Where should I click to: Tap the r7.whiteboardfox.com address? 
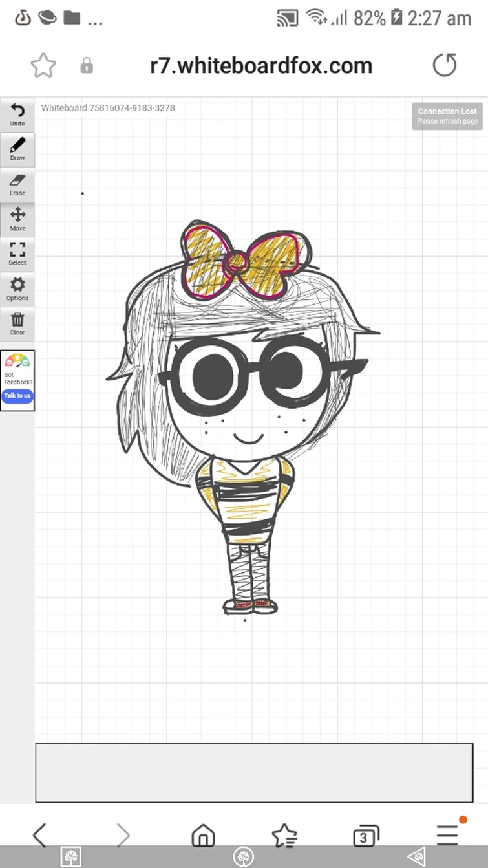coord(261,65)
